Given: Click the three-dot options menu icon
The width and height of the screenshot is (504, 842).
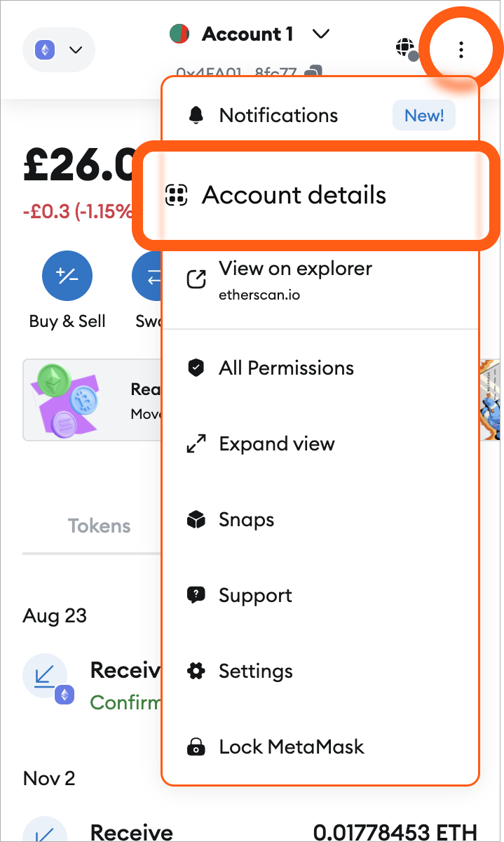Looking at the screenshot, I should click(x=461, y=49).
